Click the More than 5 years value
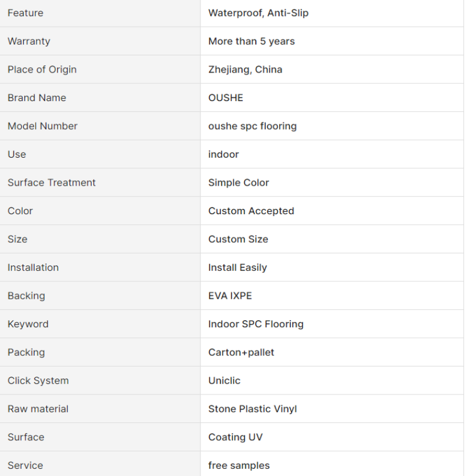The height and width of the screenshot is (476, 476). pyautogui.click(x=251, y=41)
